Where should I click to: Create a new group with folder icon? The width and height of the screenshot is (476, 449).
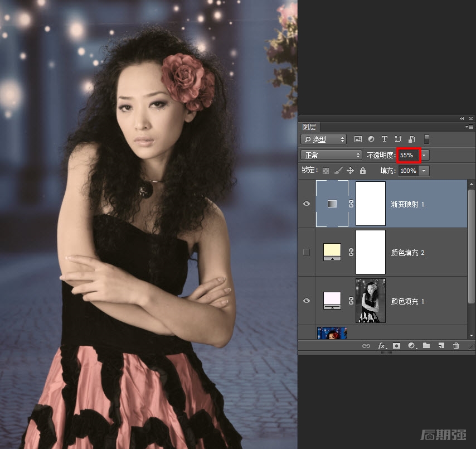point(426,346)
